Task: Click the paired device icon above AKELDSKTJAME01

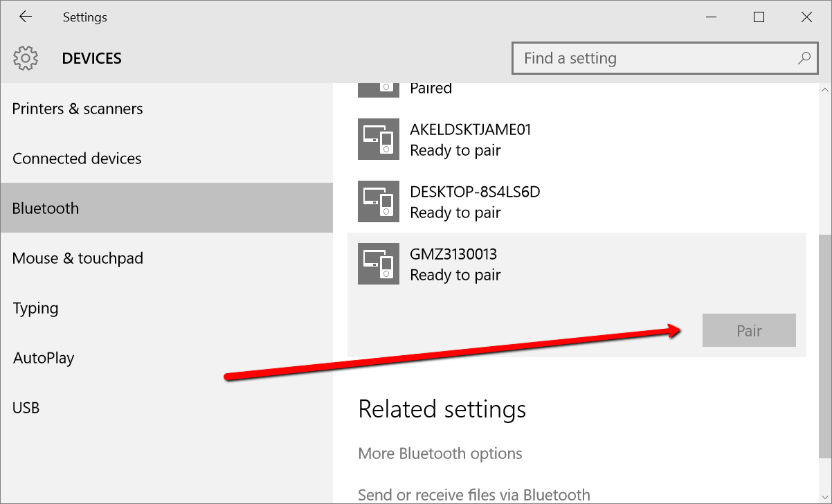Action: [x=378, y=86]
